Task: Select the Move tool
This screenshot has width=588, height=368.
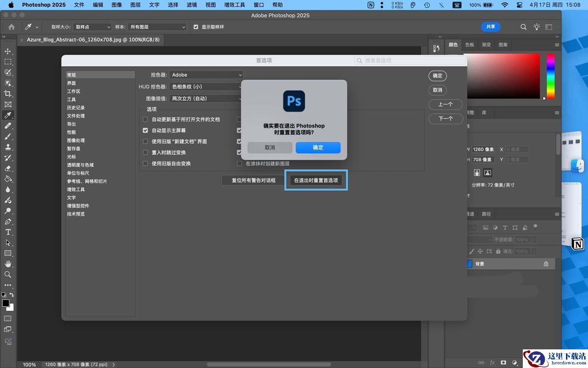Action: pyautogui.click(x=8, y=51)
